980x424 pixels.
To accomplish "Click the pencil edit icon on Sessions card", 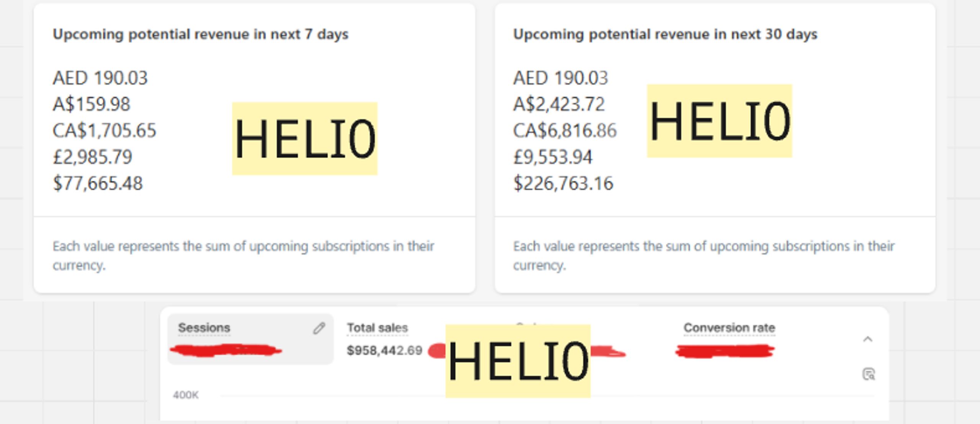I will 319,328.
